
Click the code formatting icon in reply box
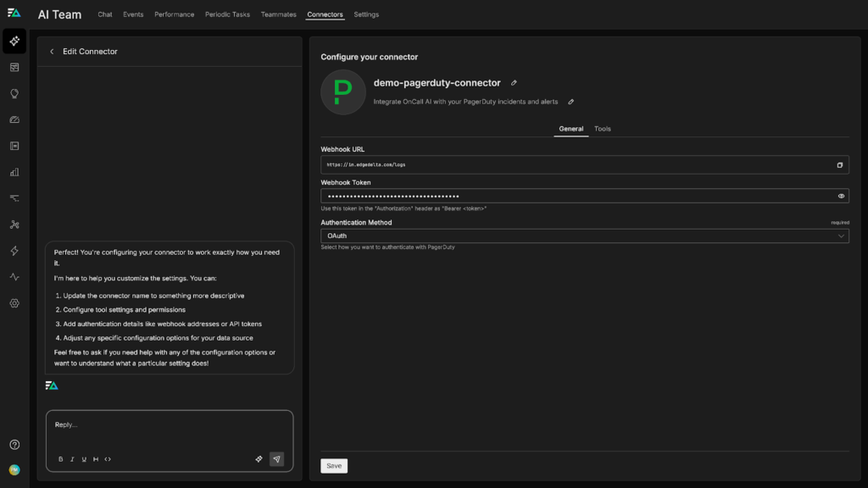[x=108, y=459]
